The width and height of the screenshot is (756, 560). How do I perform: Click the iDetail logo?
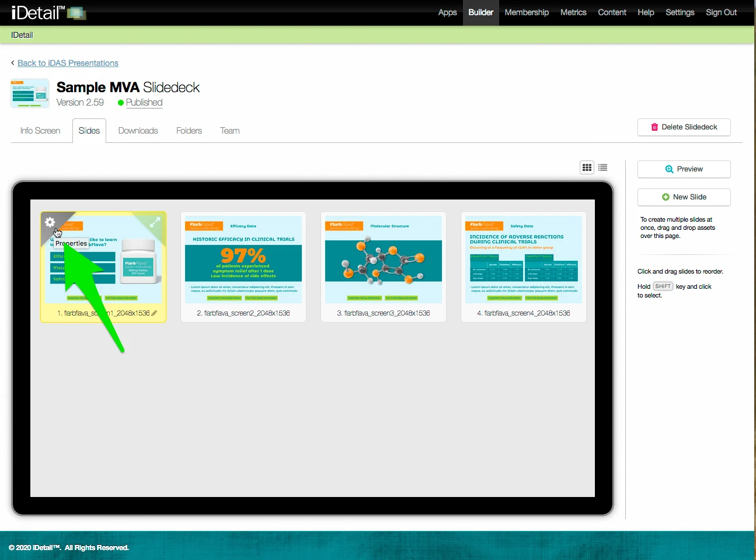pyautogui.click(x=48, y=12)
